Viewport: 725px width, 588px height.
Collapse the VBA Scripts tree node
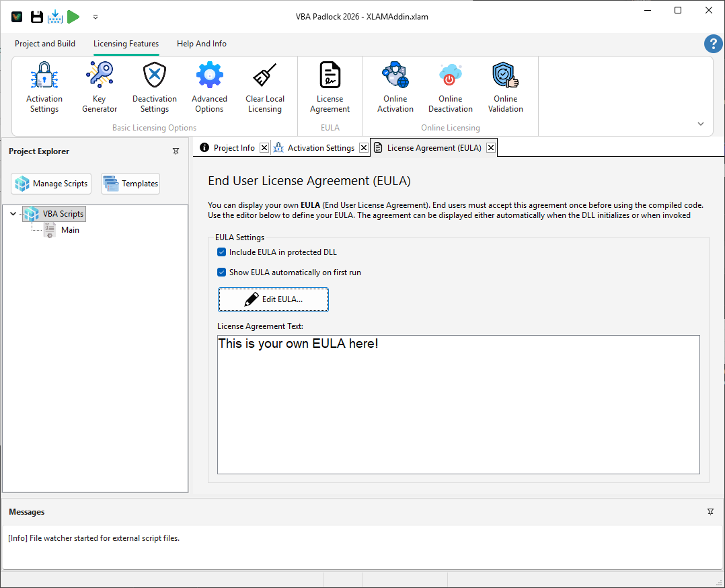coord(13,213)
